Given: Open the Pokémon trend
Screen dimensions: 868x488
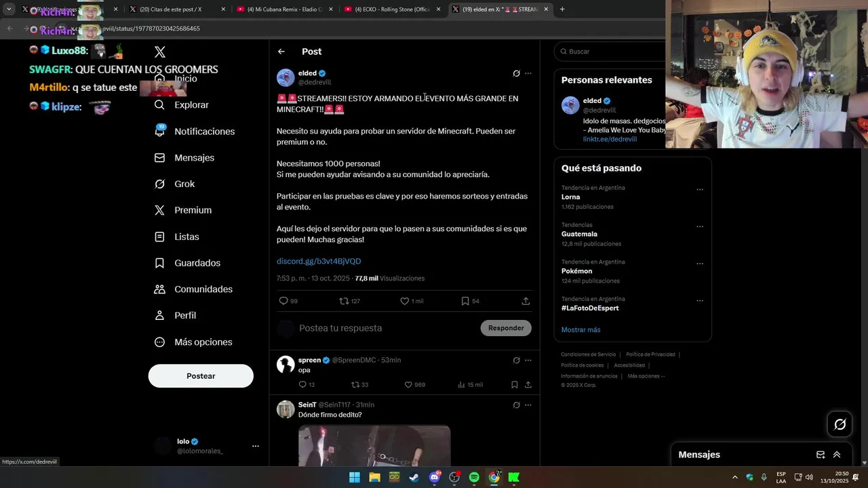Looking at the screenshot, I should point(576,271).
